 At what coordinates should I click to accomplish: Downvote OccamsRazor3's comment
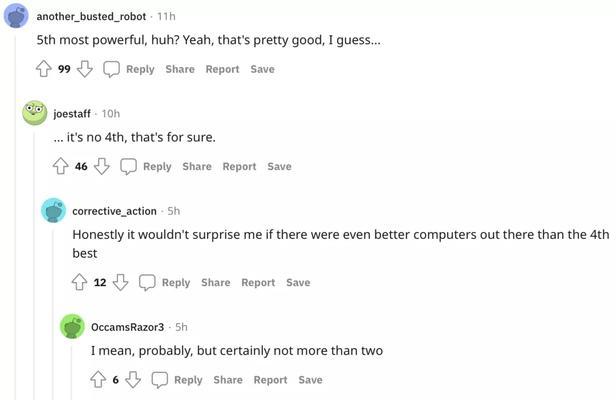coord(133,380)
